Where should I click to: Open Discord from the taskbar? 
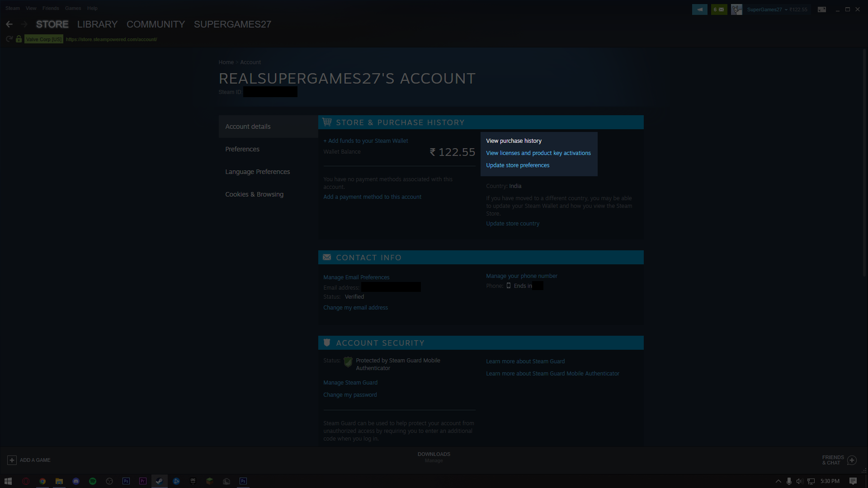pyautogui.click(x=76, y=481)
